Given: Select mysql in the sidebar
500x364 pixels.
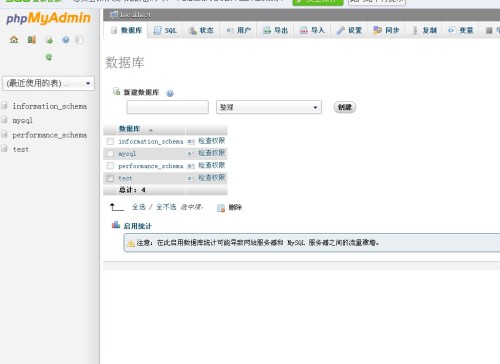Looking at the screenshot, I should 23,121.
